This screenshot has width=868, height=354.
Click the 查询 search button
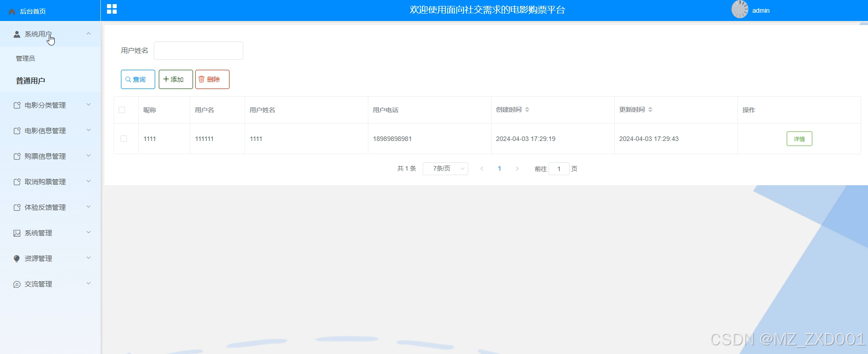tap(138, 79)
